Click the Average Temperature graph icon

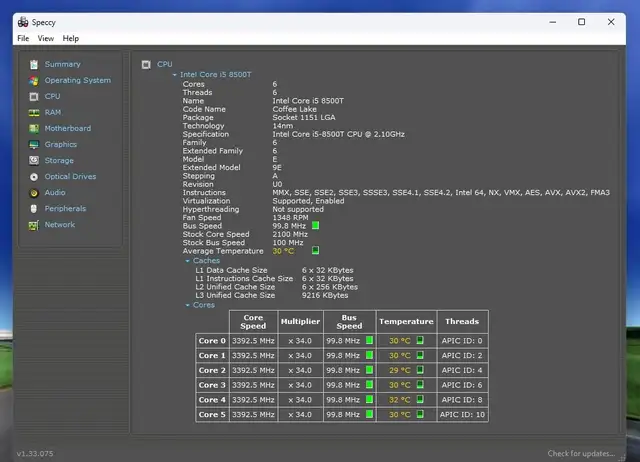pos(316,250)
